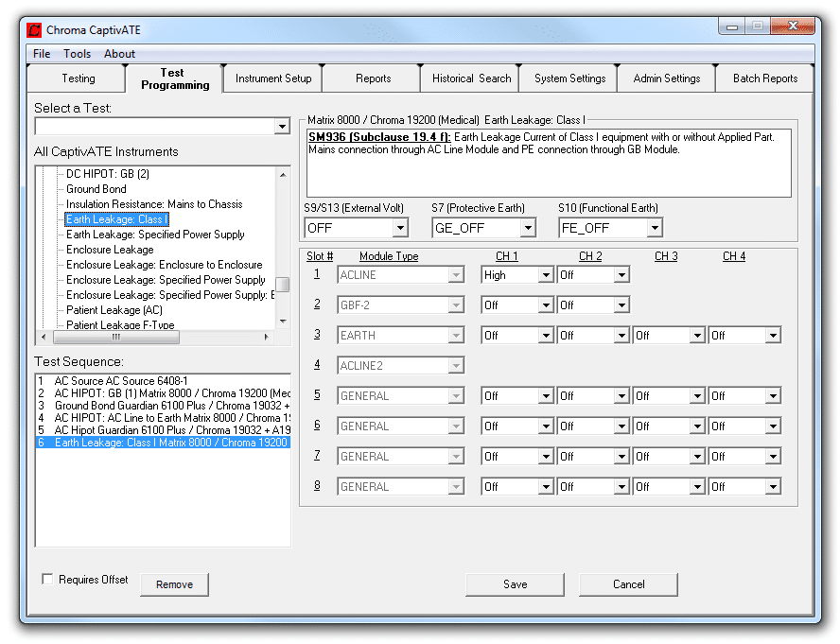Click the test description text box

click(x=549, y=163)
